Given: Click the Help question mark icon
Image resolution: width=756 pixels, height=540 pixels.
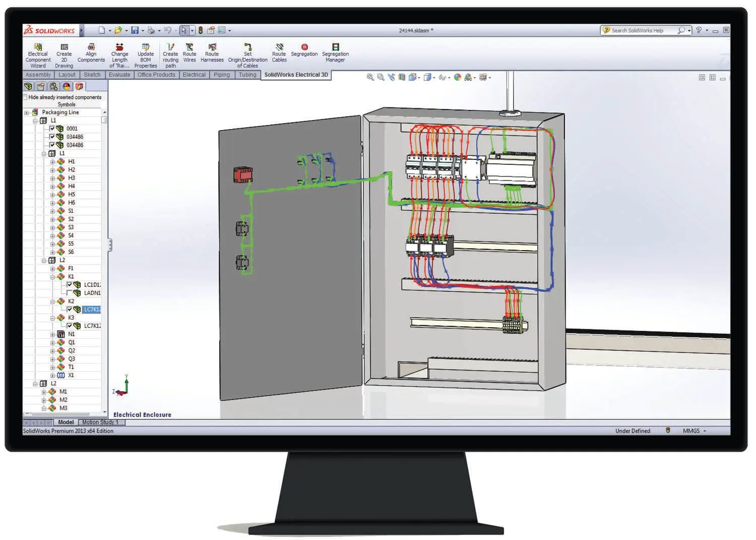Looking at the screenshot, I should tap(699, 30).
